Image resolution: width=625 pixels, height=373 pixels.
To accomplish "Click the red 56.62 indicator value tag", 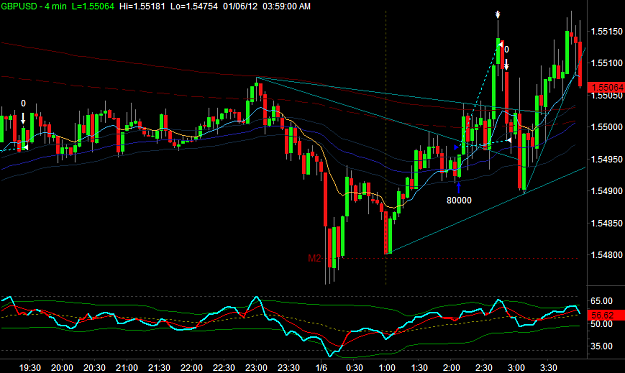I will click(607, 315).
